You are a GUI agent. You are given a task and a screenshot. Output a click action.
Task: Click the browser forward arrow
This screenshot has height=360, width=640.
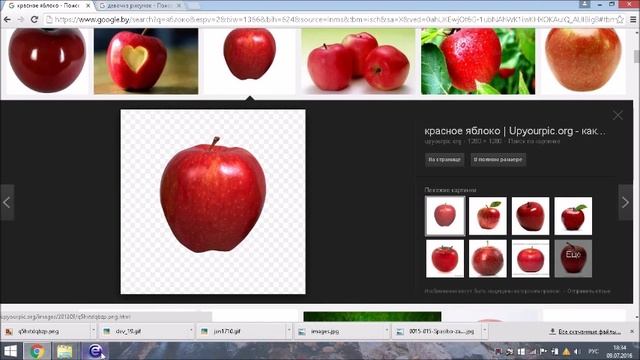20,19
